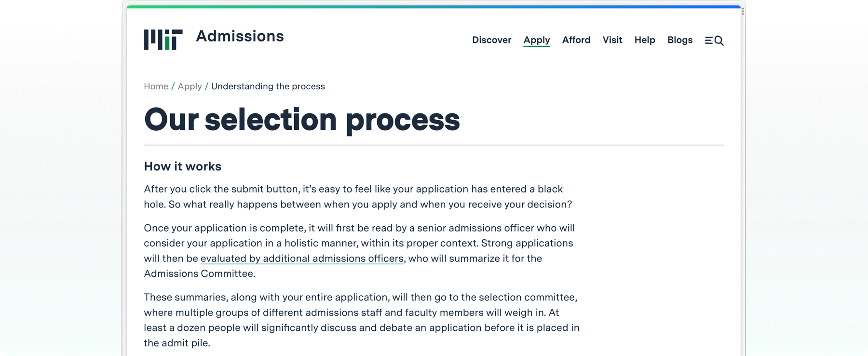Go to the Afford section
The width and height of the screenshot is (868, 356).
coord(576,40)
